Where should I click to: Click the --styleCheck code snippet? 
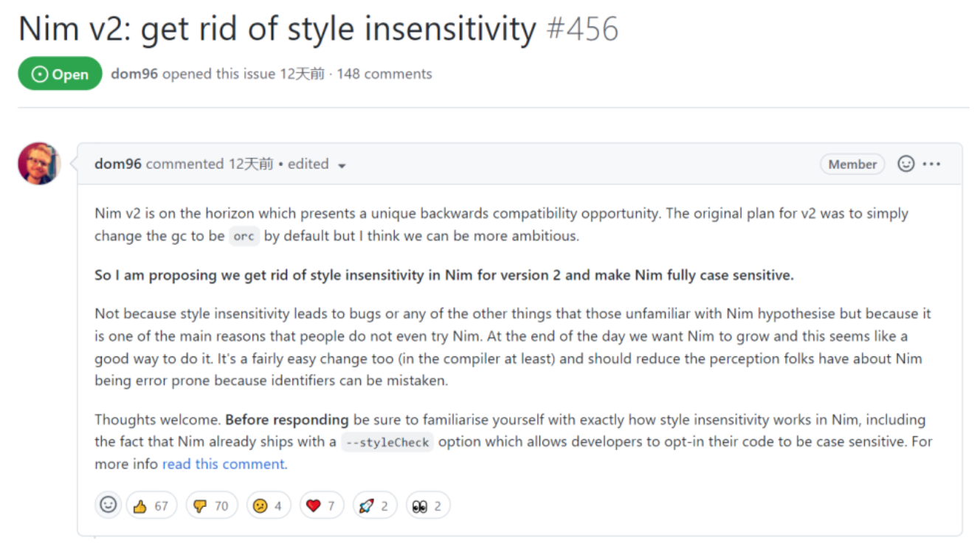pyautogui.click(x=387, y=443)
